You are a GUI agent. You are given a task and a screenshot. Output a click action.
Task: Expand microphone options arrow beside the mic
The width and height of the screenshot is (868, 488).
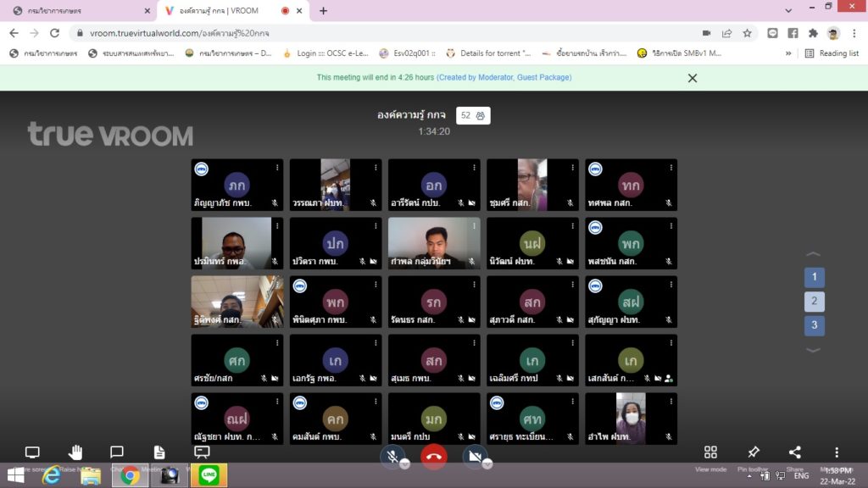point(404,464)
